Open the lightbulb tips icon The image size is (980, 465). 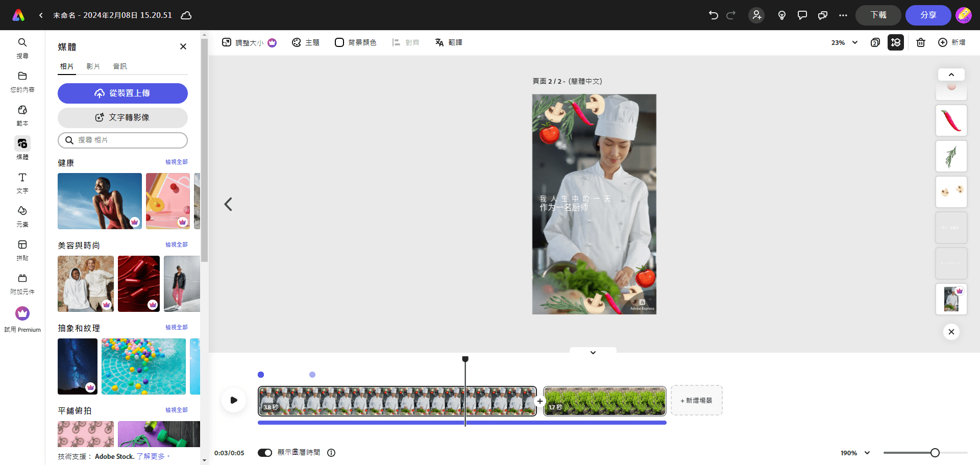point(782,15)
